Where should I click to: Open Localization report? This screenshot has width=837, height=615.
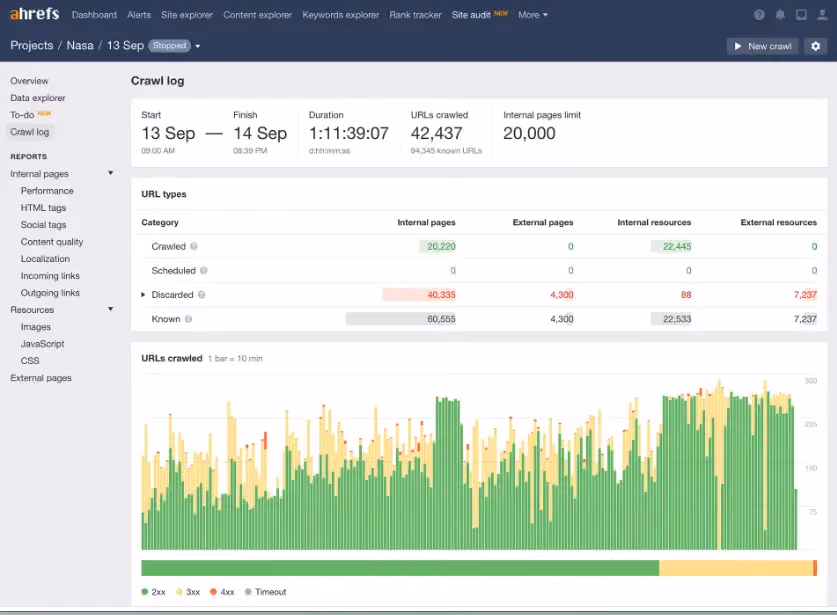point(45,258)
